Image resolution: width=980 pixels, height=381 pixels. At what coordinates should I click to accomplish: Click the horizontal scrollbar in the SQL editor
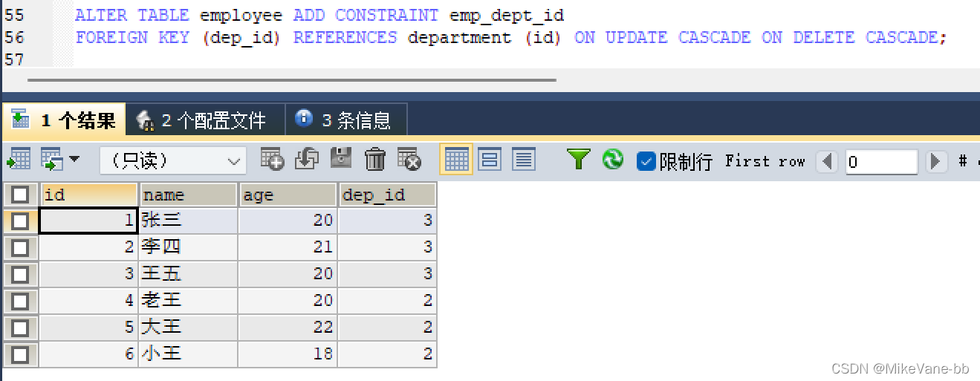(x=291, y=79)
